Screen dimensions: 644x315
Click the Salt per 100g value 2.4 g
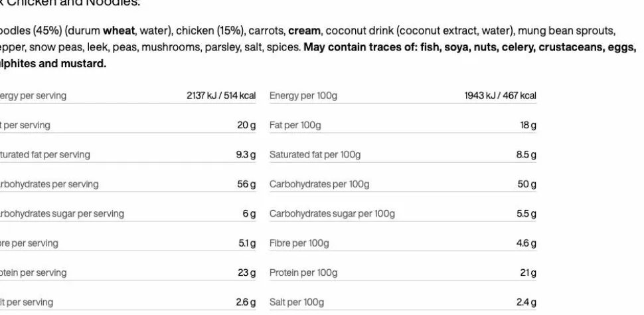coord(526,302)
